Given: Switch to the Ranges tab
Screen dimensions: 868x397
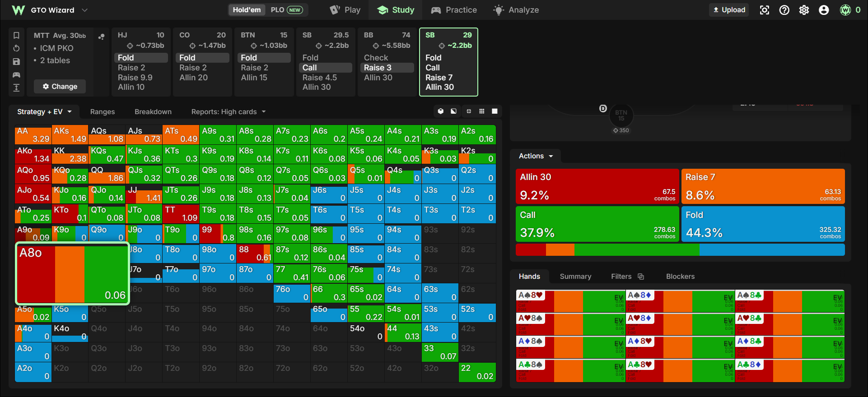Looking at the screenshot, I should 103,112.
